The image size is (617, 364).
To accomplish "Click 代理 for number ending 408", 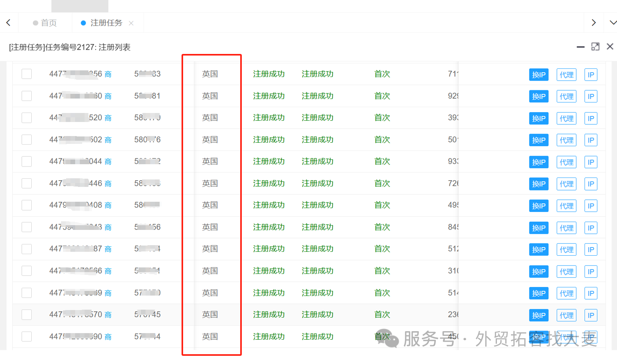I will click(x=567, y=206).
